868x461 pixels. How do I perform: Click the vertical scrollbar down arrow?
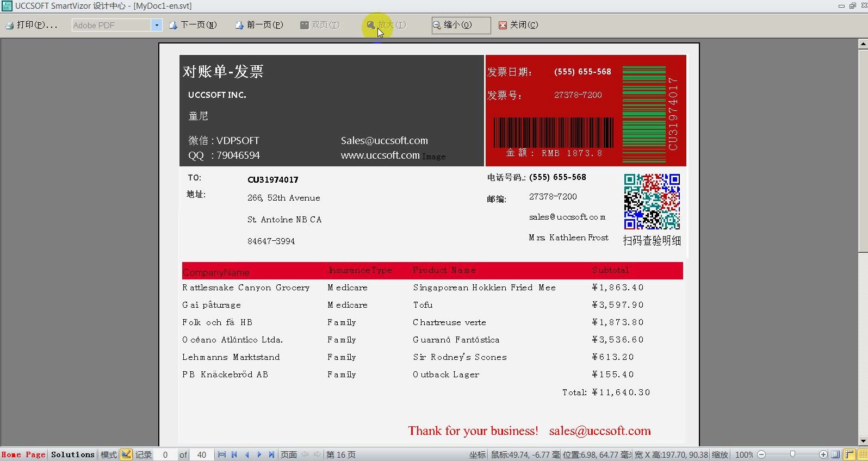863,441
